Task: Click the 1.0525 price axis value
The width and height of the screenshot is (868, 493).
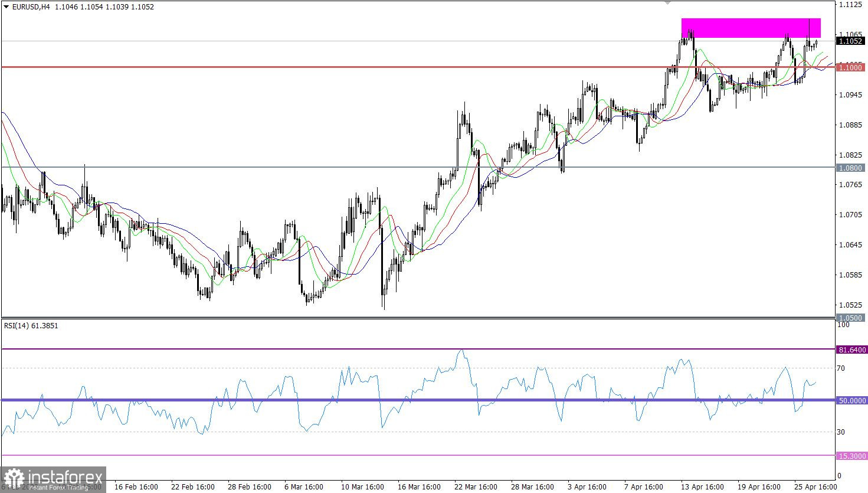Action: (850, 305)
